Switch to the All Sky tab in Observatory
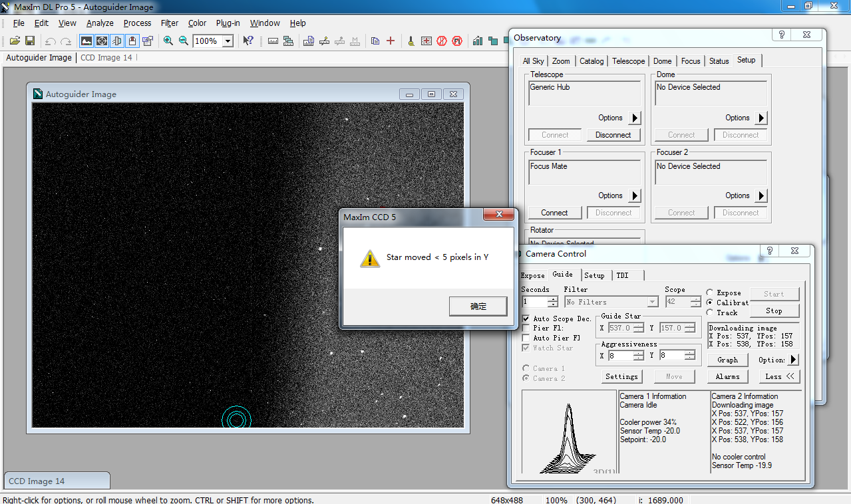The height and width of the screenshot is (504, 851). click(x=533, y=61)
